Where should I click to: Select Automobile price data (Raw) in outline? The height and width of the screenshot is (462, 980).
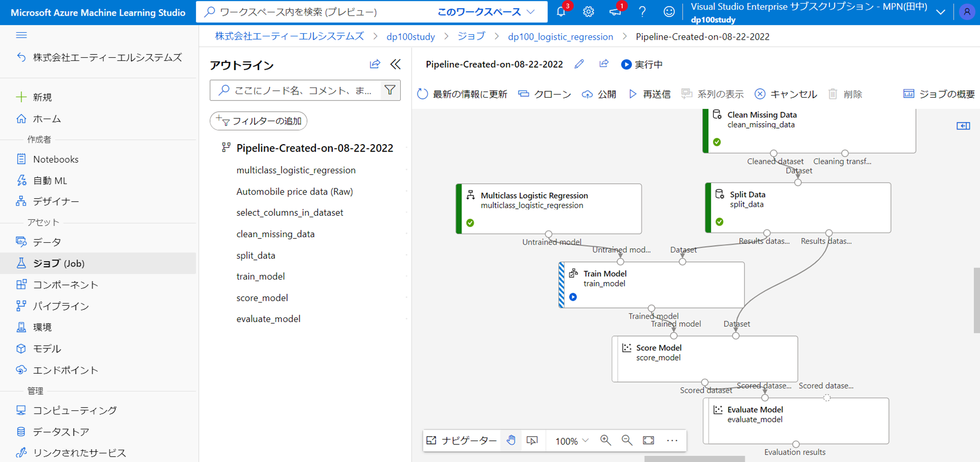click(x=294, y=192)
